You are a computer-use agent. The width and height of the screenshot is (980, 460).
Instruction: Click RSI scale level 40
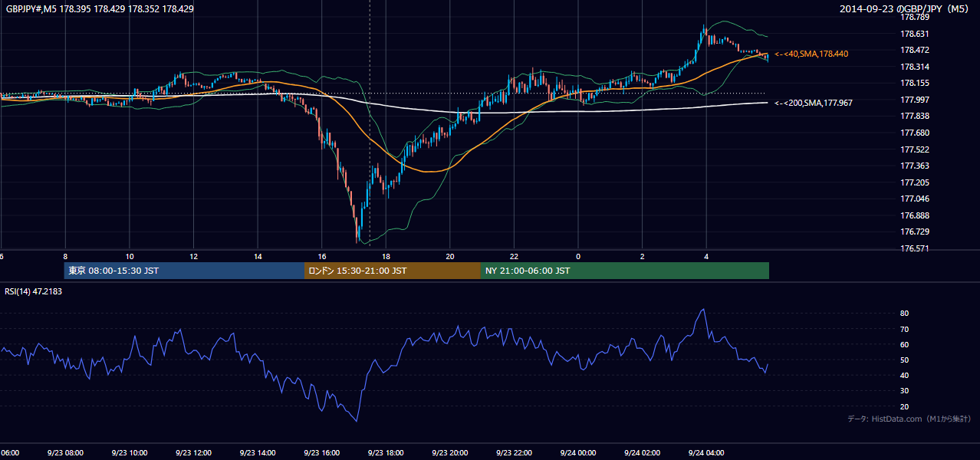tap(905, 376)
